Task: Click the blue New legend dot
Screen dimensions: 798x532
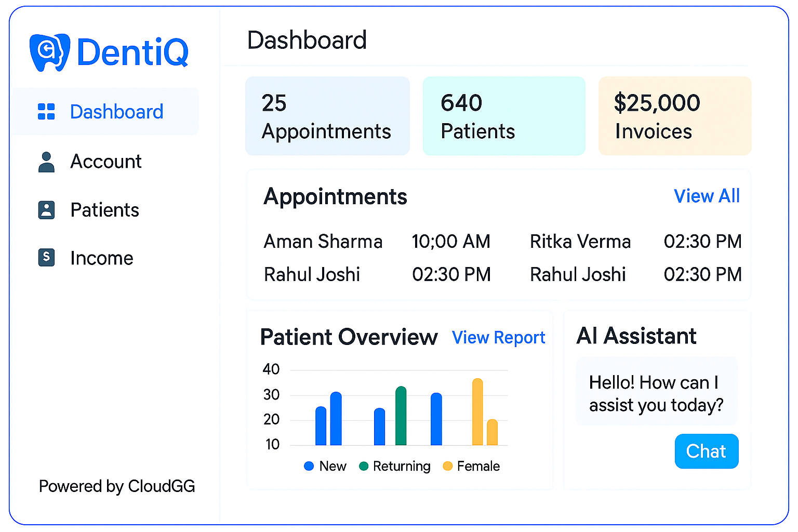Action: pyautogui.click(x=309, y=466)
